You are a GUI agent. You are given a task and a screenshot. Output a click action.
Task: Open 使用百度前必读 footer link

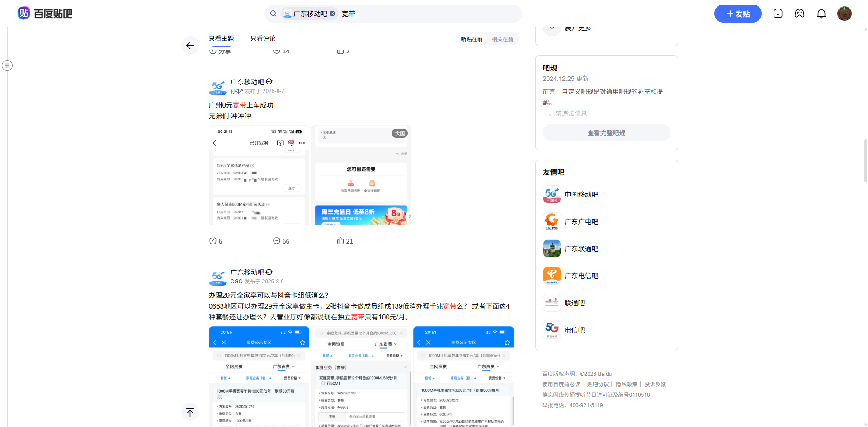pyautogui.click(x=561, y=385)
